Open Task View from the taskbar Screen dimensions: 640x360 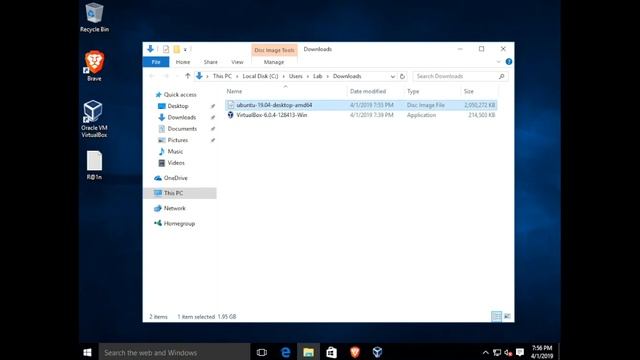[x=262, y=352]
